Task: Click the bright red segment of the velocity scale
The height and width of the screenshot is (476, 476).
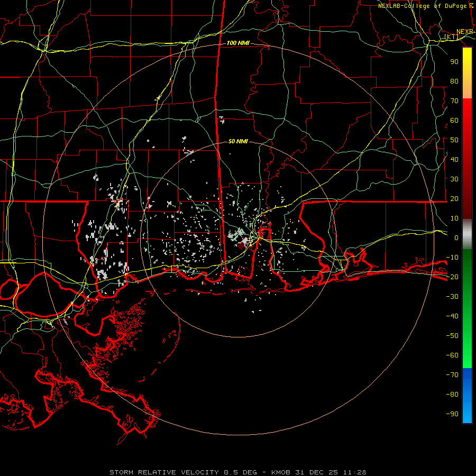Action: 467,122
